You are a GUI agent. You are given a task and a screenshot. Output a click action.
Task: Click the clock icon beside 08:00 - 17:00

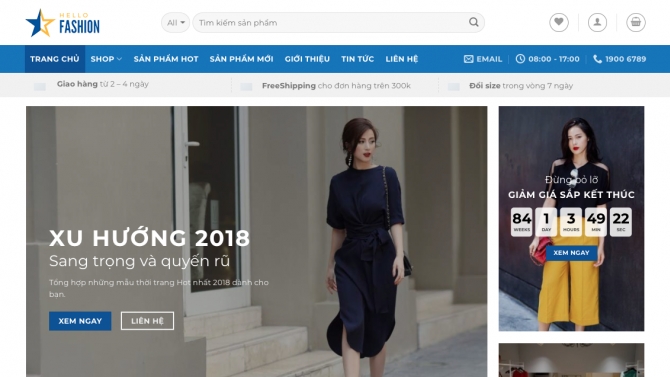click(520, 59)
